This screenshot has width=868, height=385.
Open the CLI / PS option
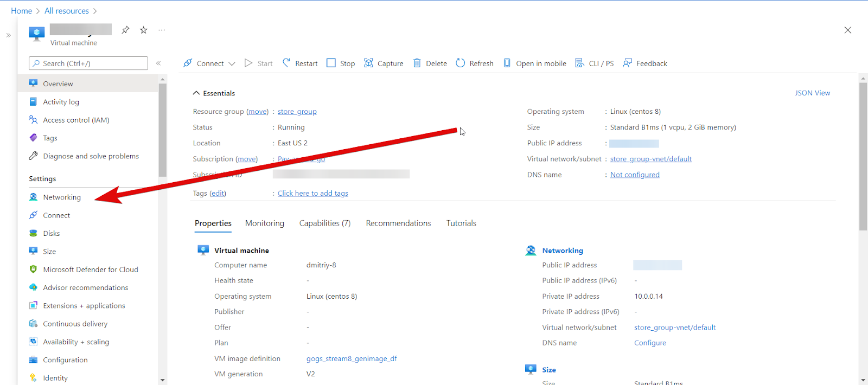[595, 63]
